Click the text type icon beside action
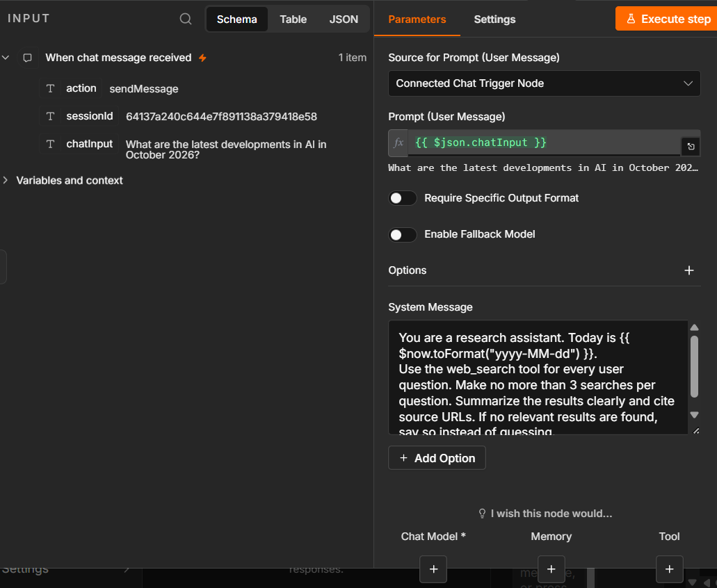Screen dimensions: 717x588 tap(51, 89)
